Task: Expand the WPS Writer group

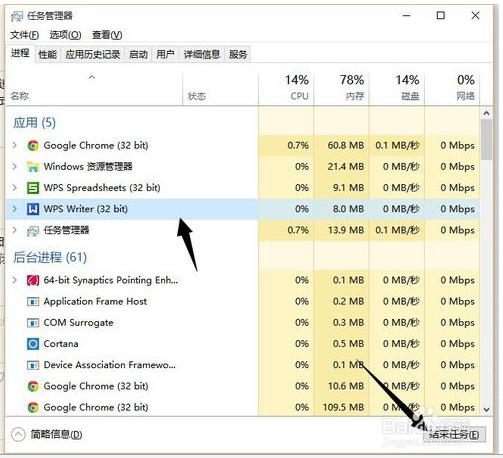Action: [x=15, y=209]
